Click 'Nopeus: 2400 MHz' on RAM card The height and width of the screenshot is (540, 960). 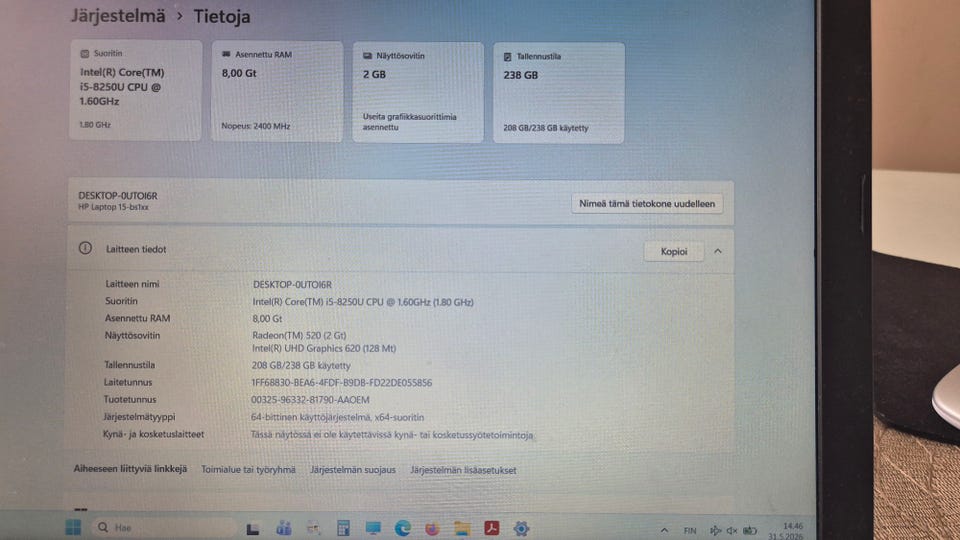coord(256,126)
